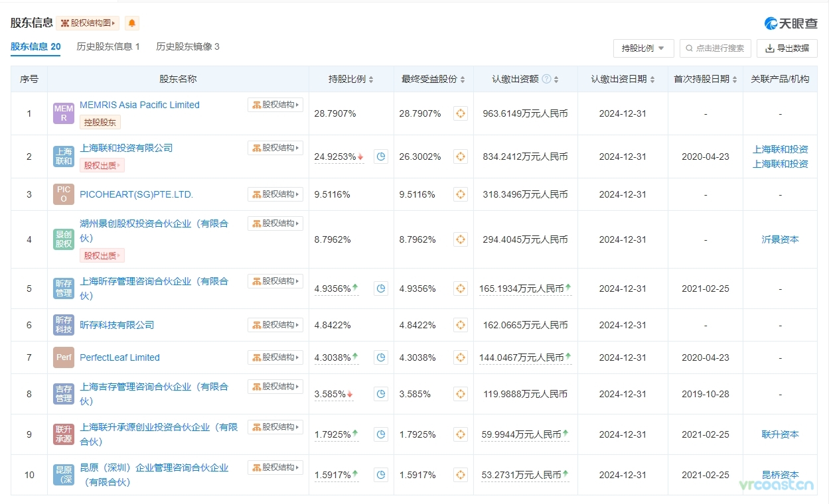Viewport: 829px width, 504px height.
Task: Click the help icon next to 认缴出资额
Action: tap(546, 79)
